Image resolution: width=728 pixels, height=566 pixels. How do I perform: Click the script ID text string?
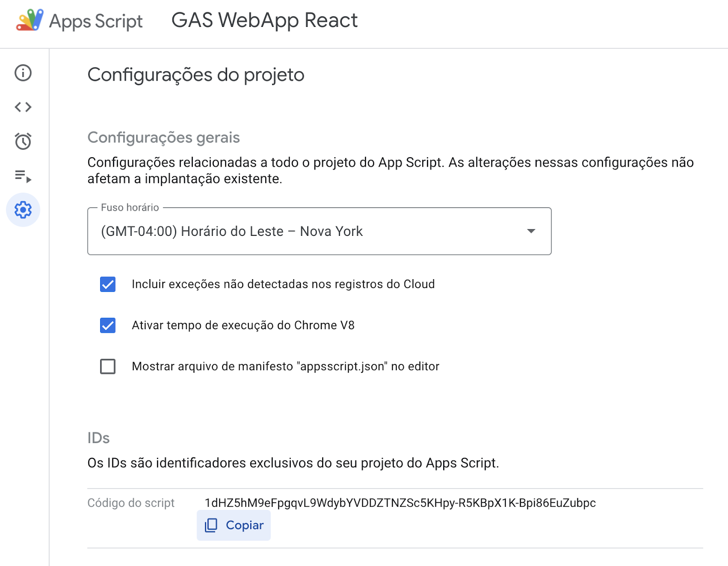(400, 503)
